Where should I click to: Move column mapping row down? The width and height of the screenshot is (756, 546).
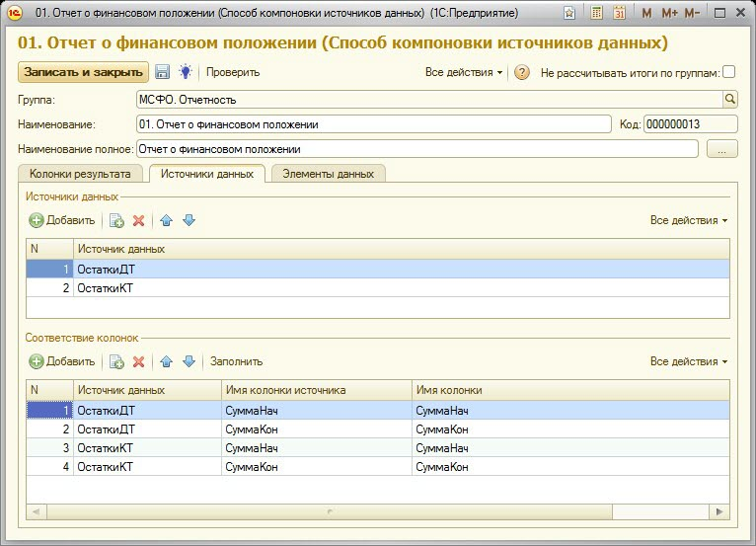tap(189, 361)
